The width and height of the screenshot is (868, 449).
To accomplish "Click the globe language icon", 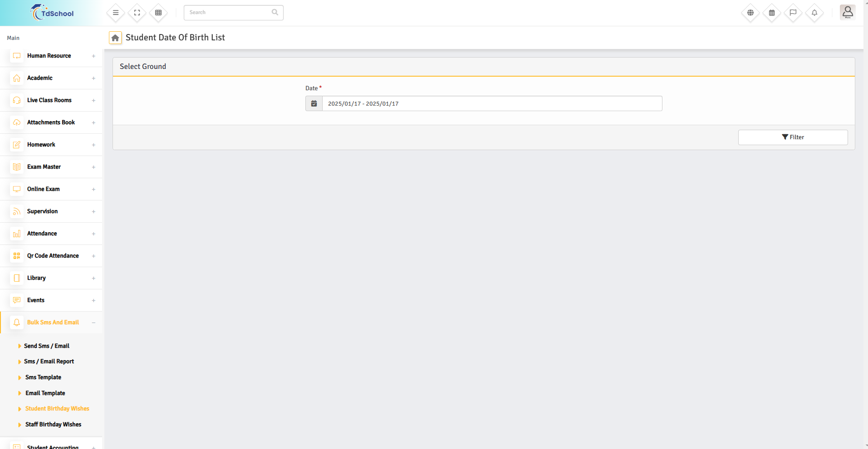I will coord(750,13).
